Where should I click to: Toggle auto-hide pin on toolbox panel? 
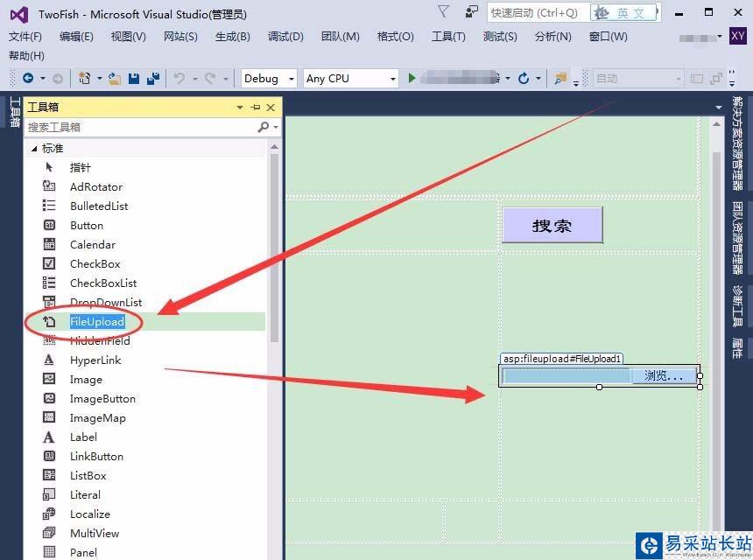coord(256,107)
